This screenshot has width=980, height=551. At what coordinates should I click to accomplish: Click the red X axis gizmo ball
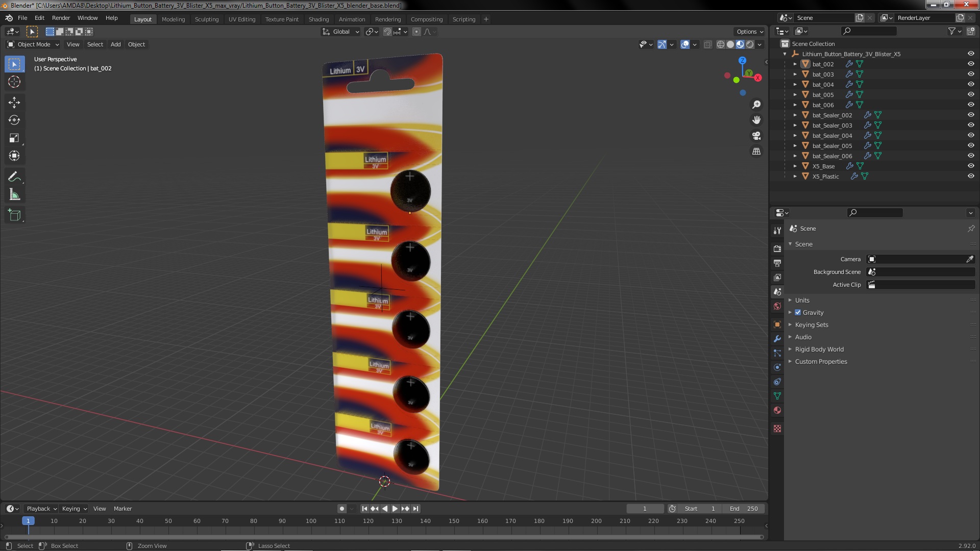(x=758, y=78)
